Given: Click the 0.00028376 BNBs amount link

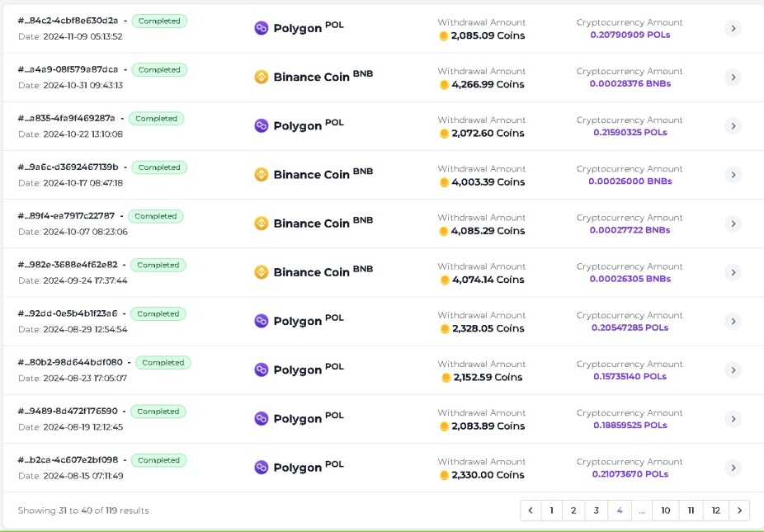Looking at the screenshot, I should [630, 83].
